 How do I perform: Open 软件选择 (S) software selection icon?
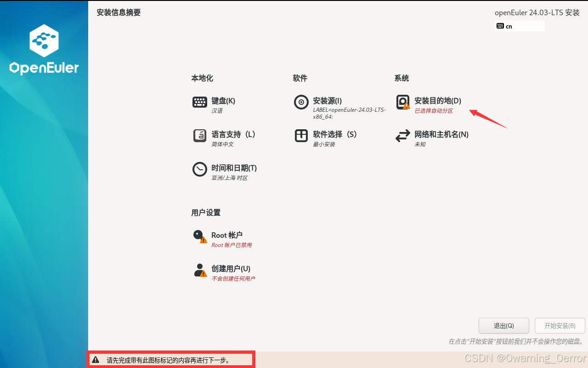301,135
